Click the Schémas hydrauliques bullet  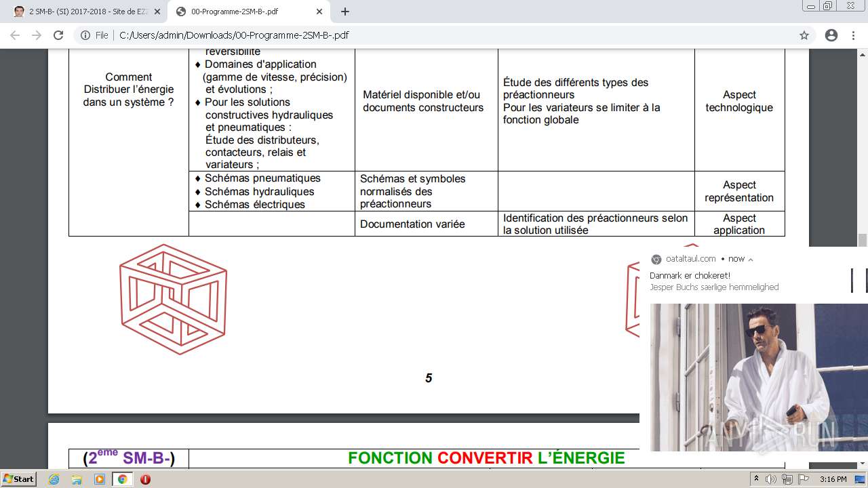point(255,191)
